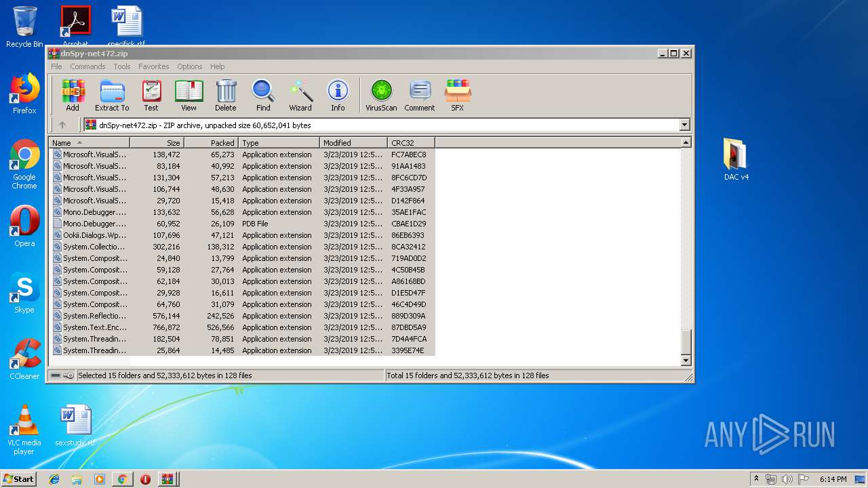Click the Action Center flag tray icon

tap(803, 479)
